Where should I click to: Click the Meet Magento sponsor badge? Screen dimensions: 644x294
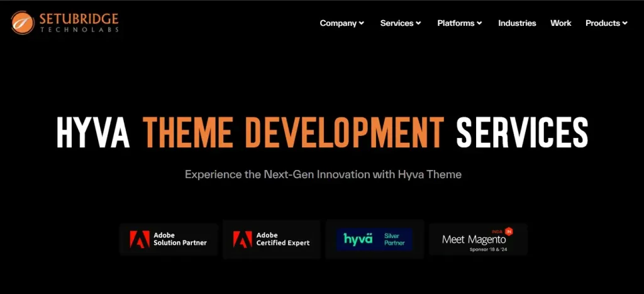tap(478, 239)
